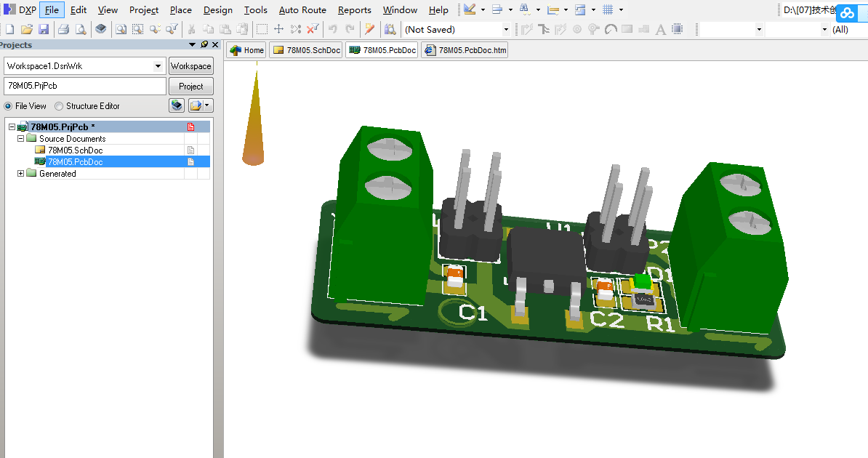Image resolution: width=868 pixels, height=458 pixels.
Task: Click the Copy icon on the toolbar
Action: (x=209, y=29)
